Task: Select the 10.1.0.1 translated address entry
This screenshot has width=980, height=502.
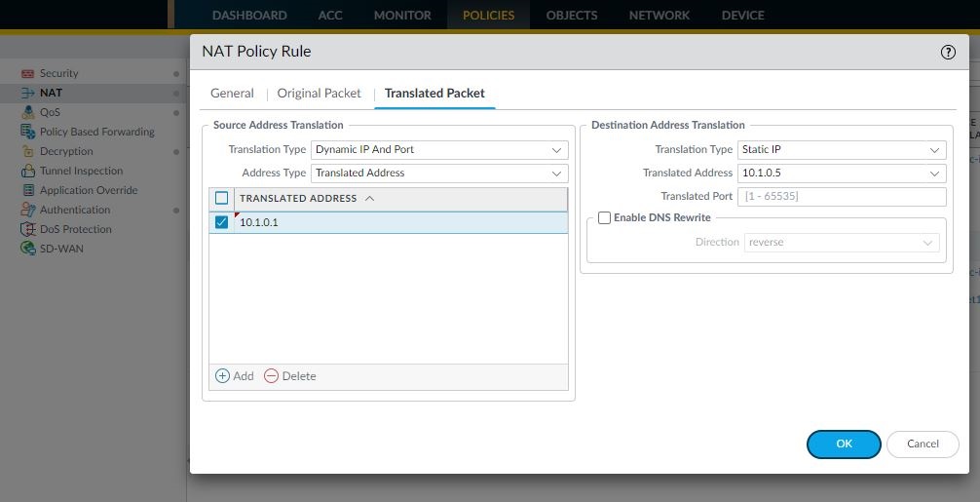Action: tap(259, 222)
